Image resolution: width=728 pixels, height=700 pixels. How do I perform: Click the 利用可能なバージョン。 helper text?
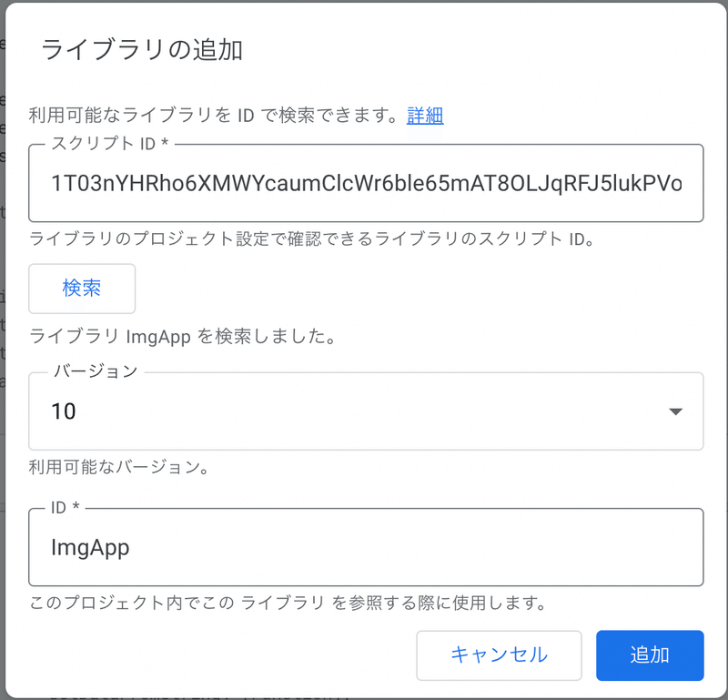pyautogui.click(x=119, y=467)
